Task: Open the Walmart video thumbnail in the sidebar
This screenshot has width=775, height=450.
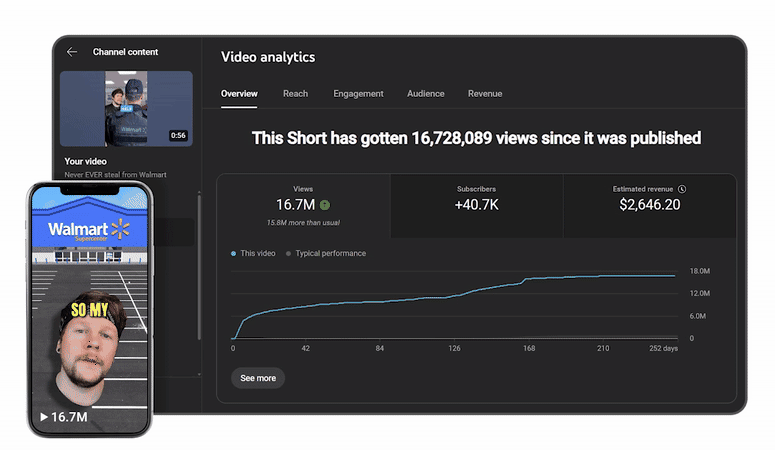Action: (127, 109)
